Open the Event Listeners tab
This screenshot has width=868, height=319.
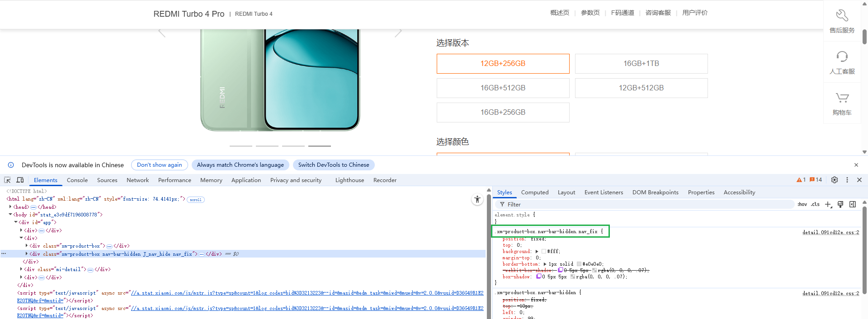coord(604,192)
